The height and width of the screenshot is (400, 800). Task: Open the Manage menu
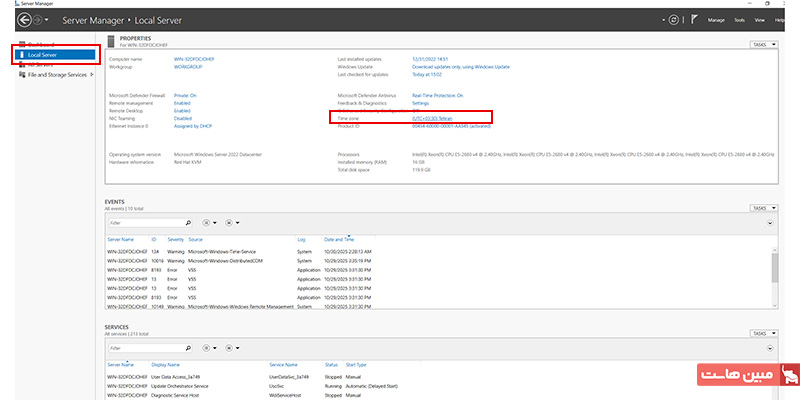click(716, 19)
